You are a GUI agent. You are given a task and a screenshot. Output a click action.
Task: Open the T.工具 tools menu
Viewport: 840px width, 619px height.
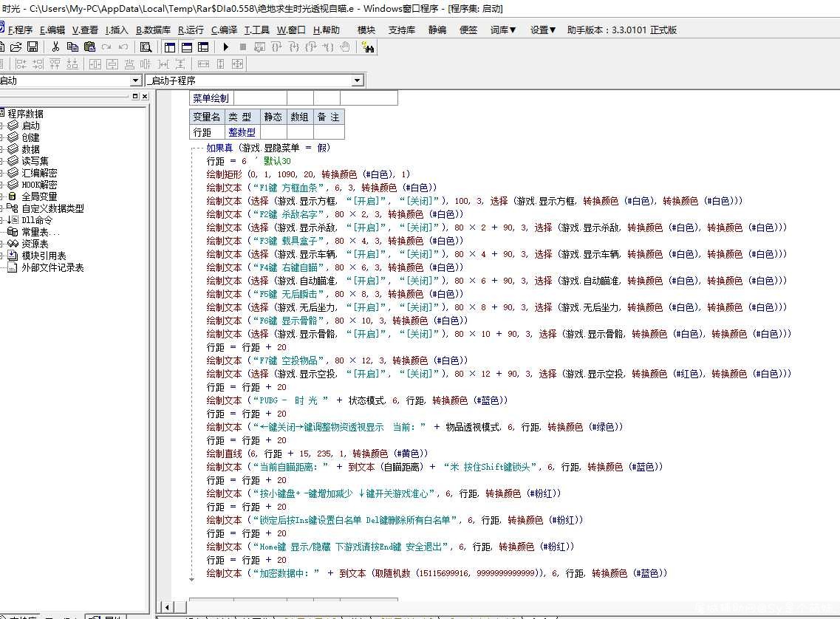pyautogui.click(x=257, y=30)
